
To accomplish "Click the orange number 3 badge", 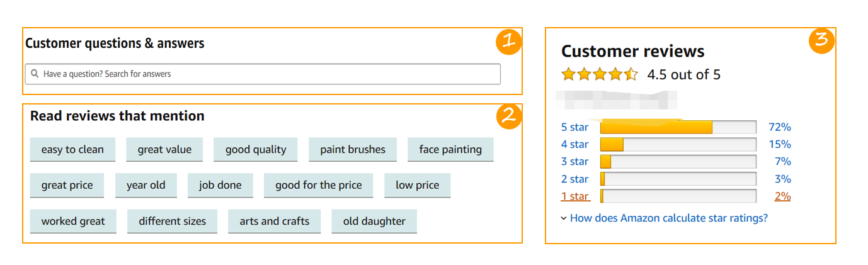I will click(x=821, y=41).
